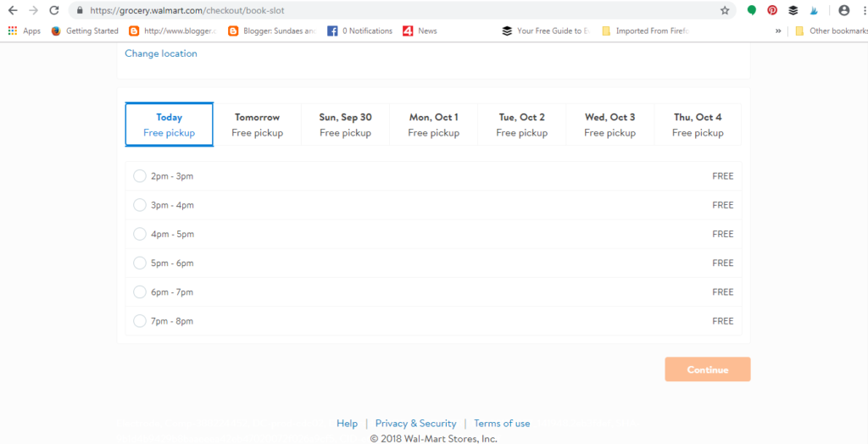Switch to the Tomorrow pickup tab
Viewport: 868px width, 444px height.
[x=257, y=125]
